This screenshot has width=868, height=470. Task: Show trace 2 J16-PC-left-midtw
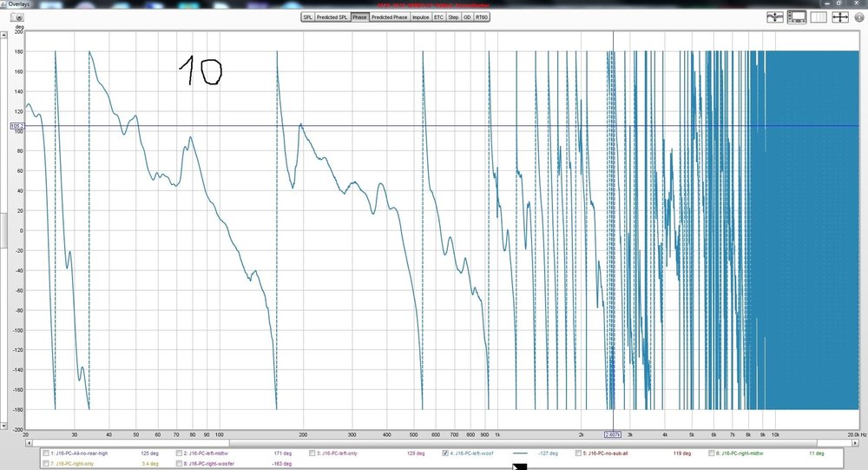180,453
